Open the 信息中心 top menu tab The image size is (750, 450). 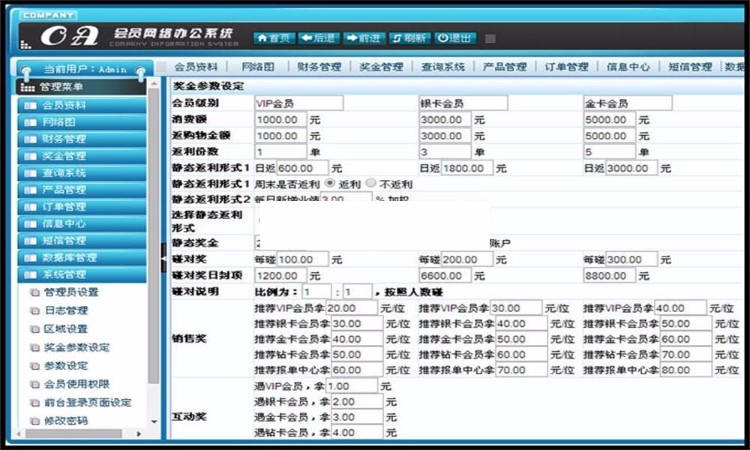click(628, 66)
